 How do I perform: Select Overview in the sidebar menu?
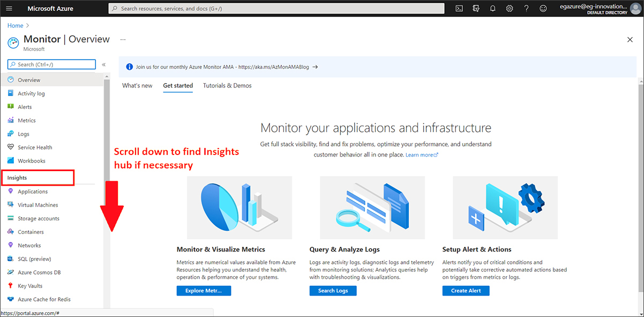(52, 80)
